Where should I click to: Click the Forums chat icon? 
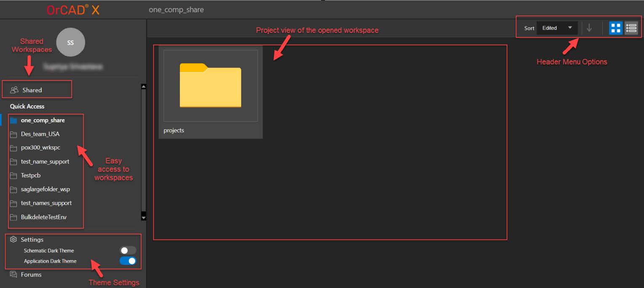point(13,275)
